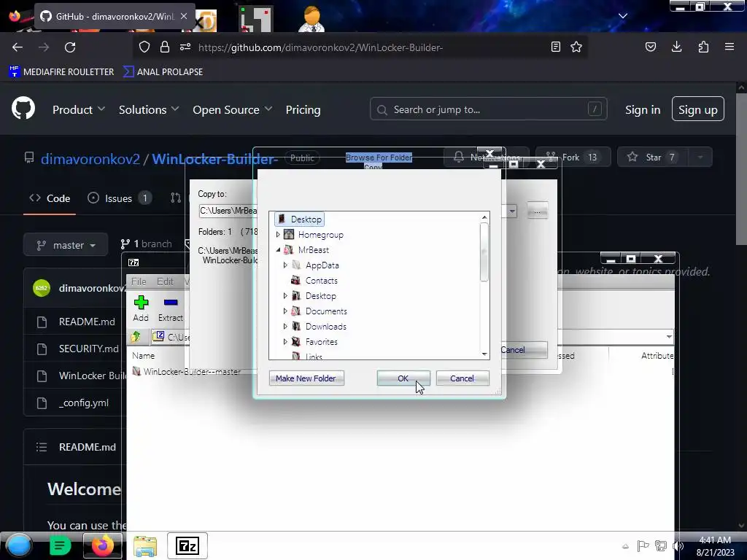Bookmark this page with star icon
Viewport: 747px width, 560px height.
pos(576,47)
